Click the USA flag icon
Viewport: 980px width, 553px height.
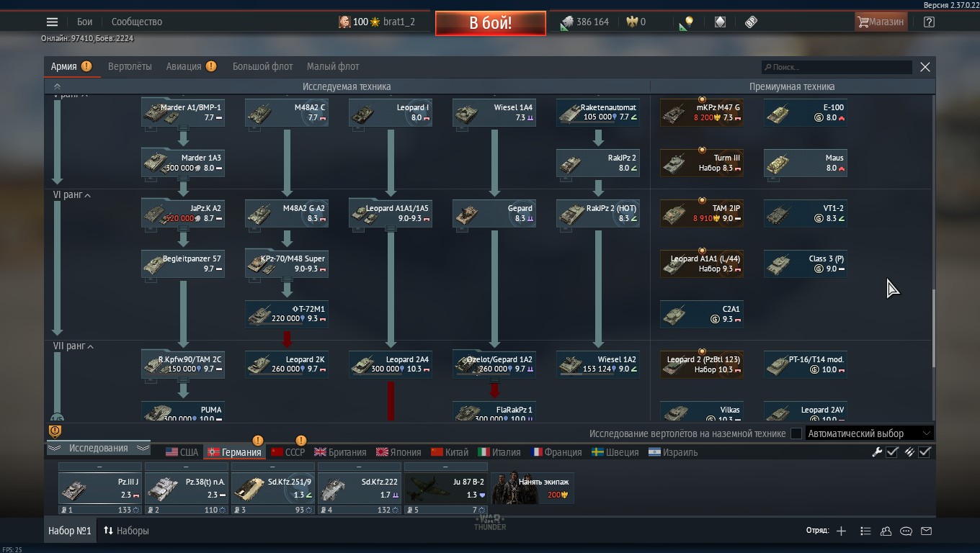pyautogui.click(x=171, y=452)
